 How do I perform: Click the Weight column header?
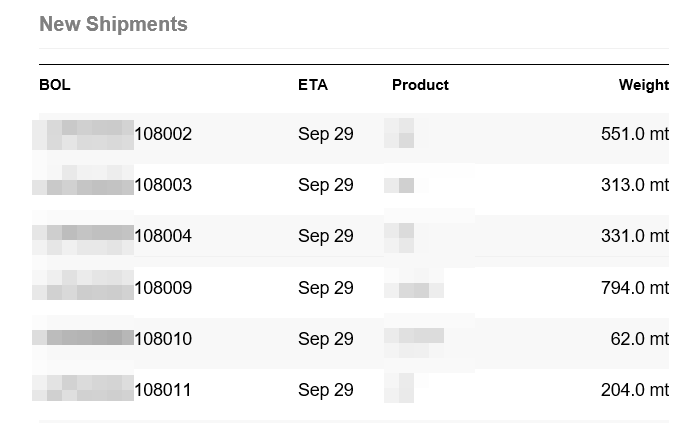tap(643, 85)
